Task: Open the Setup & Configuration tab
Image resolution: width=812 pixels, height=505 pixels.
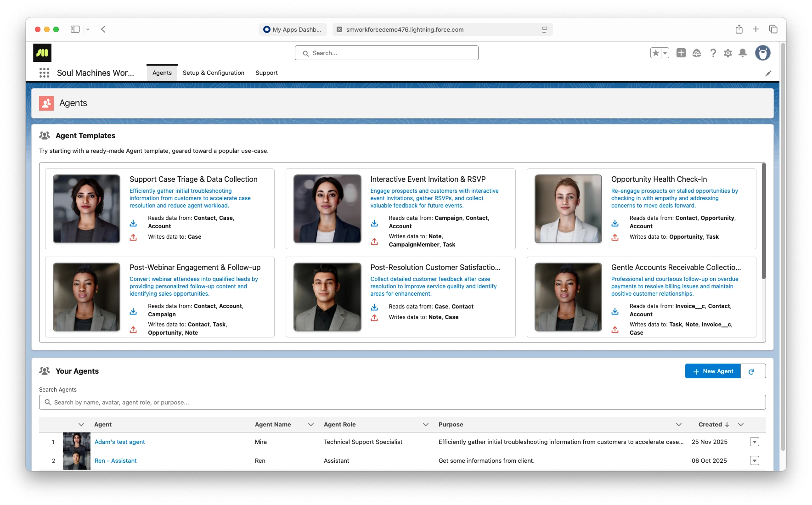Action: (214, 73)
